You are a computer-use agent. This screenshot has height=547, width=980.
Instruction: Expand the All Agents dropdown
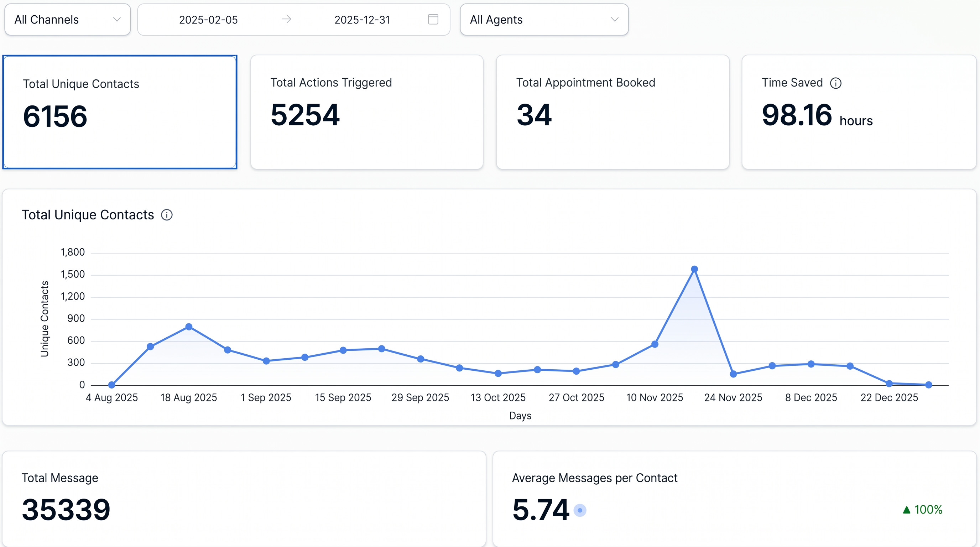tap(544, 19)
